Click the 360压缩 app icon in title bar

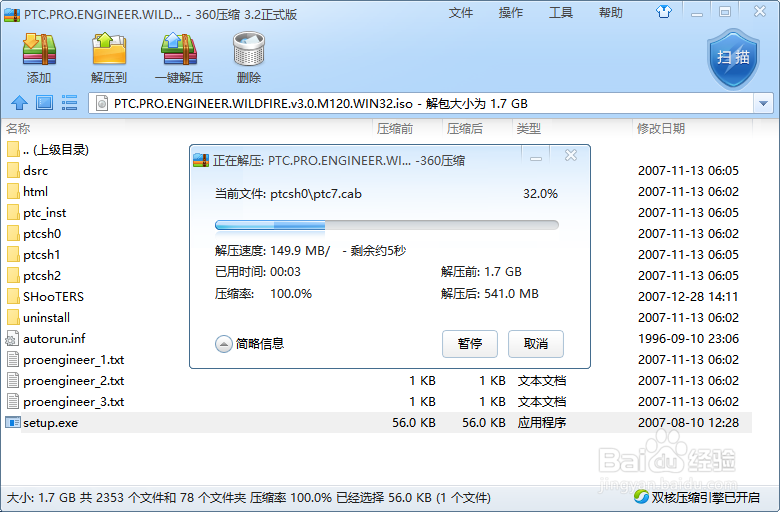(12, 15)
